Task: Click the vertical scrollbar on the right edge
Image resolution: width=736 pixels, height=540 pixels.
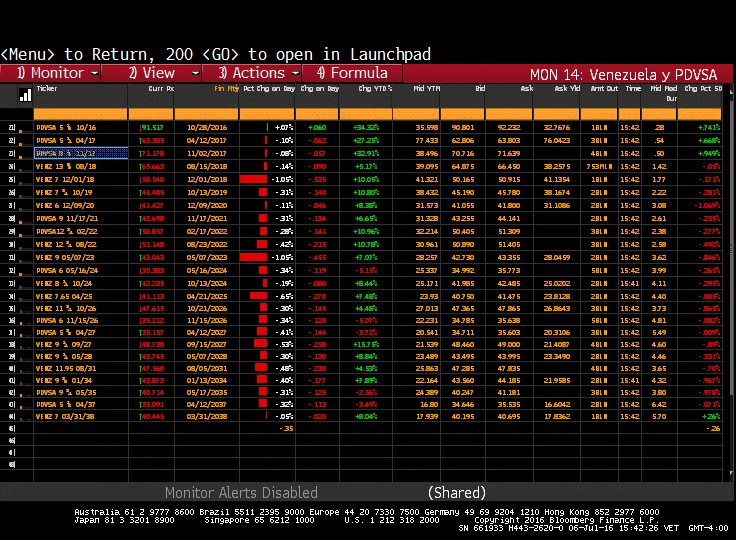Action: pyautogui.click(x=731, y=282)
